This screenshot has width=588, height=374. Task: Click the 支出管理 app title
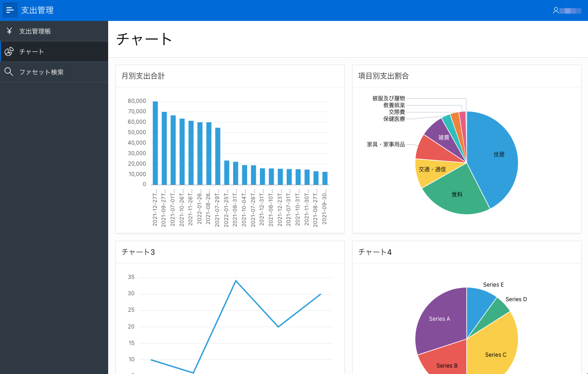(37, 10)
